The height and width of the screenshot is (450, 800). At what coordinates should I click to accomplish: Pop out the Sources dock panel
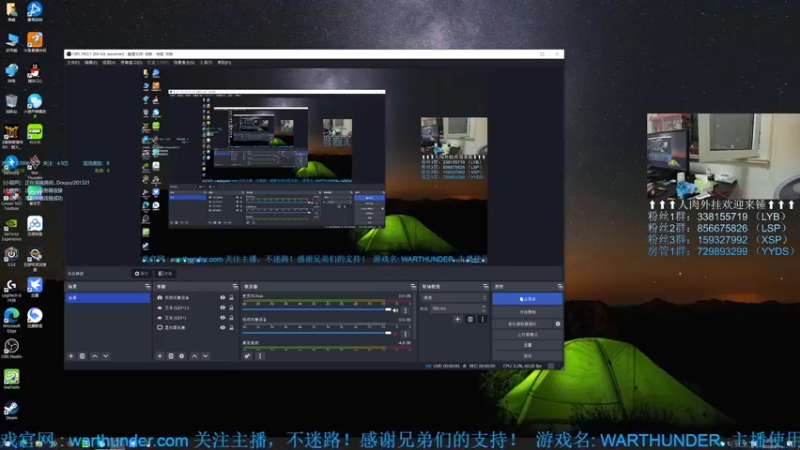click(x=235, y=287)
